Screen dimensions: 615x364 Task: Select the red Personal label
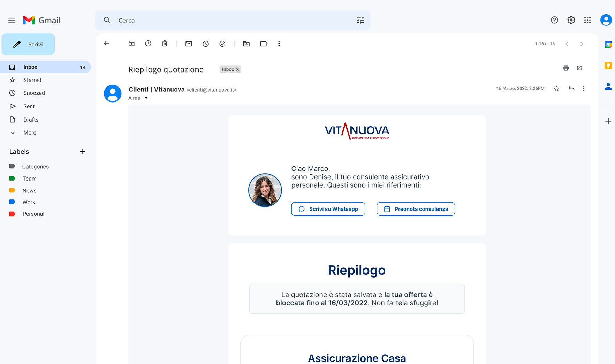[33, 214]
